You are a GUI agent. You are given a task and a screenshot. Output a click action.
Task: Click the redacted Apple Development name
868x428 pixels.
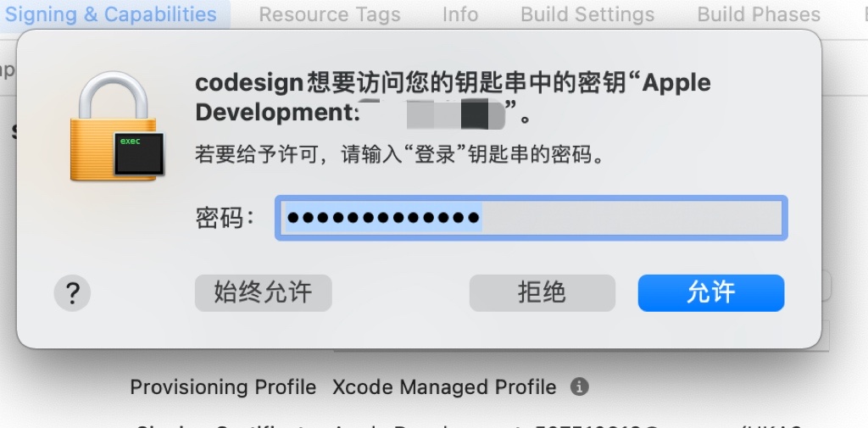point(433,113)
